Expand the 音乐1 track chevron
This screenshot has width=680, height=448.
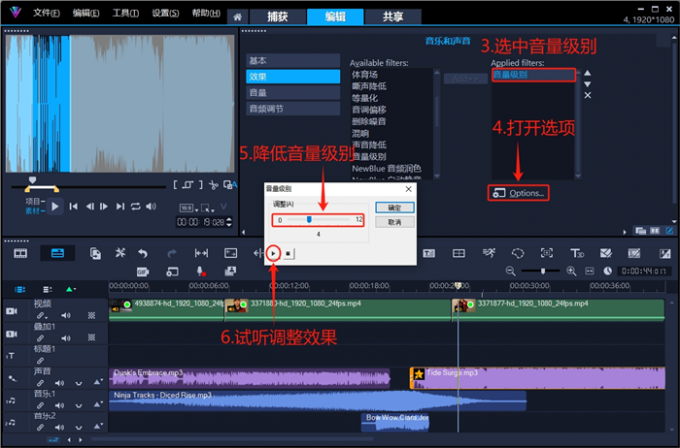click(78, 406)
